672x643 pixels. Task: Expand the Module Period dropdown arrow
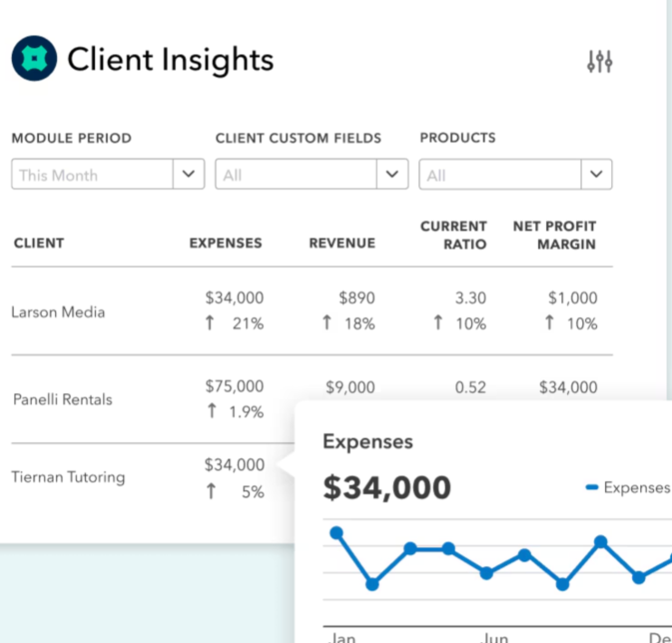188,174
